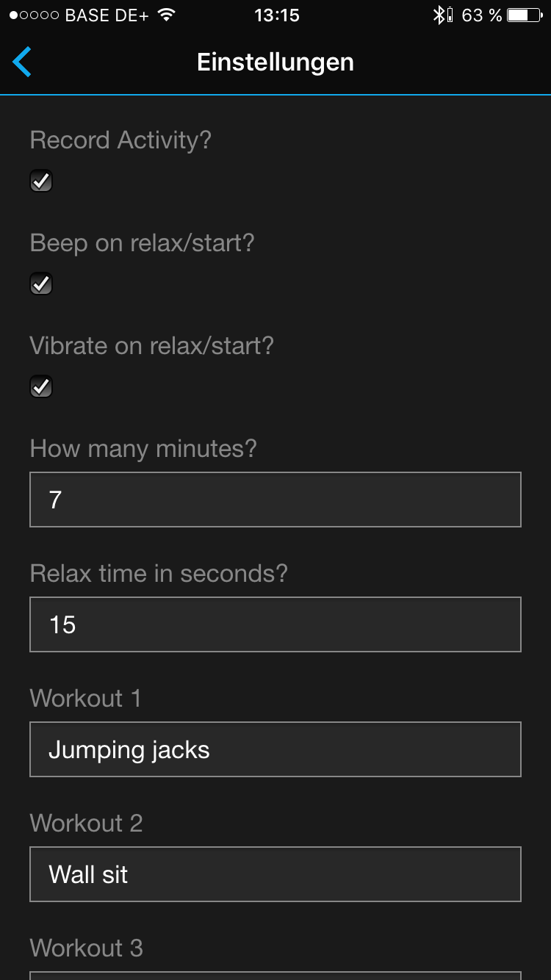The image size is (551, 980).
Task: Click the How many minutes field
Action: point(275,500)
